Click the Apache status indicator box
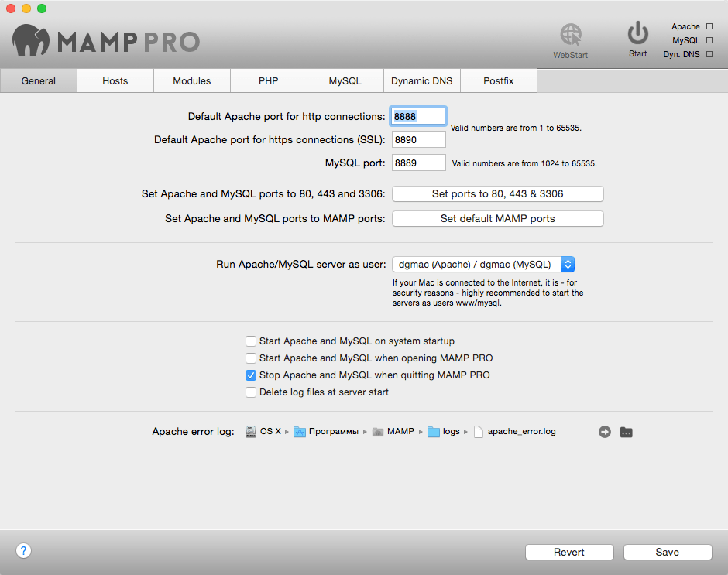This screenshot has width=728, height=575. 709,26
